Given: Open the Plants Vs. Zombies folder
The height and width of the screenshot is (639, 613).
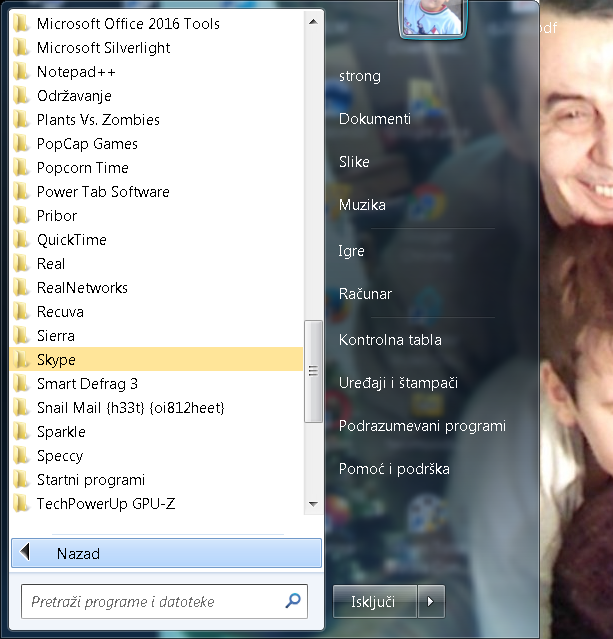Looking at the screenshot, I should click(x=156, y=120).
